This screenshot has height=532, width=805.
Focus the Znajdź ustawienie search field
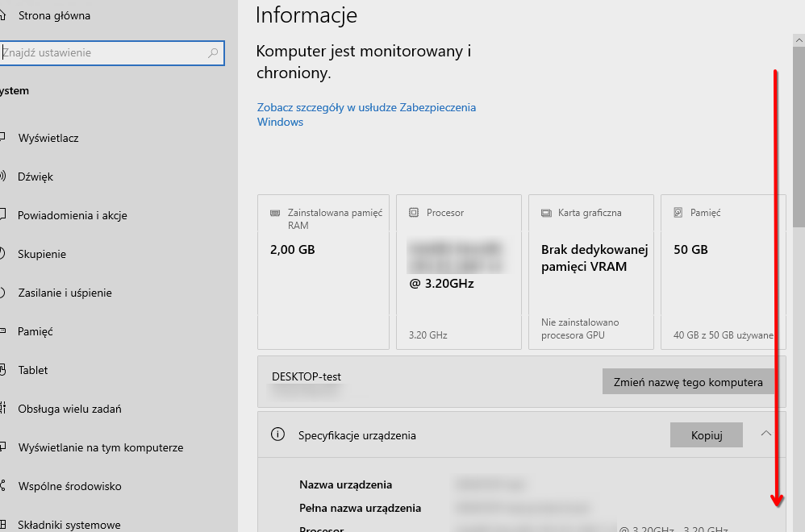[105, 53]
